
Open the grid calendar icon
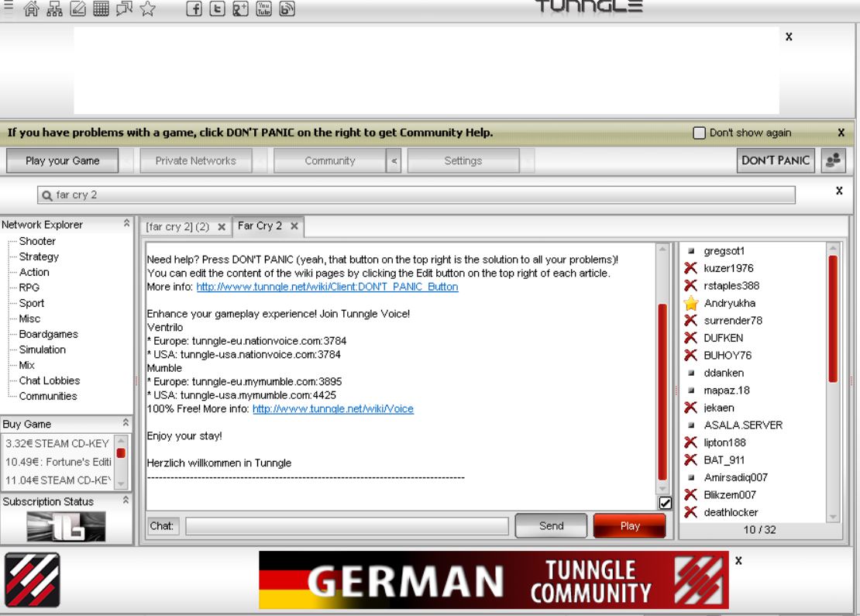coord(101,9)
